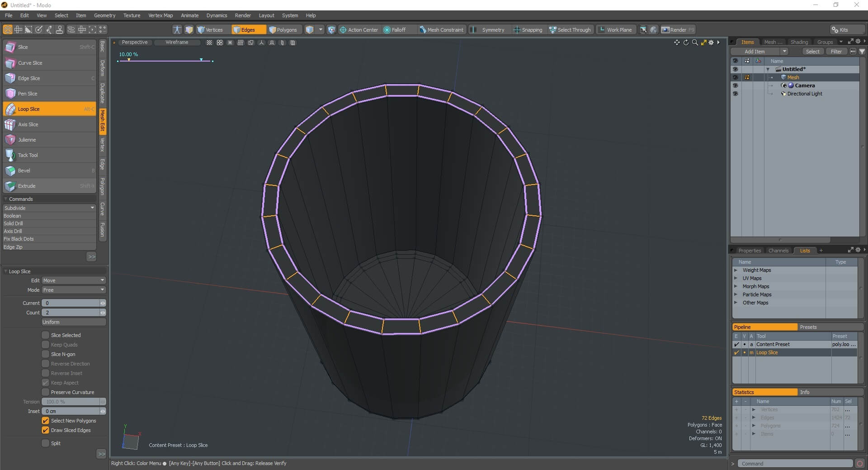Open the Edit mode dropdown showing Move

click(73, 280)
